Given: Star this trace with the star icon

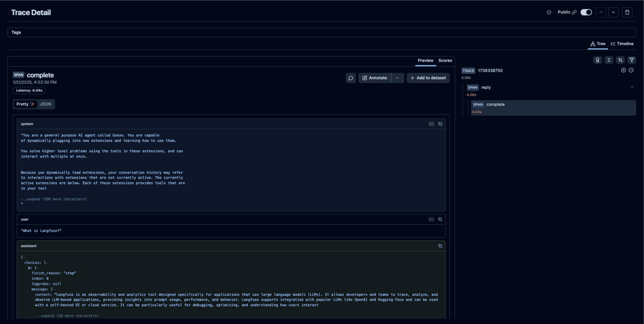Looking at the screenshot, I should 549,12.
